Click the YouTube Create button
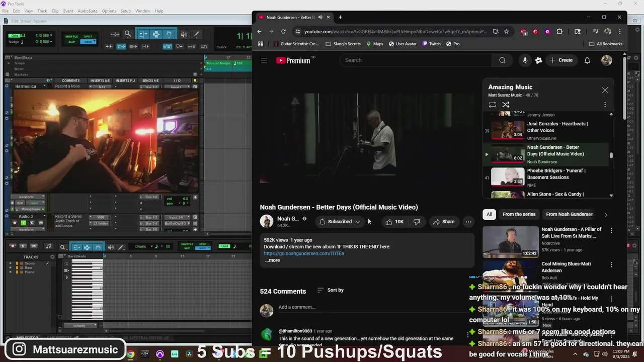Screen dimensions: 644x362 pyautogui.click(x=560, y=60)
